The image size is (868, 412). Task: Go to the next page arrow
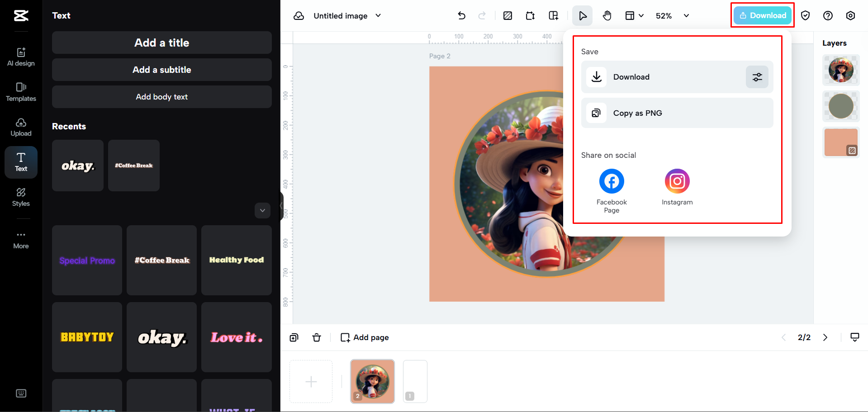coord(825,337)
